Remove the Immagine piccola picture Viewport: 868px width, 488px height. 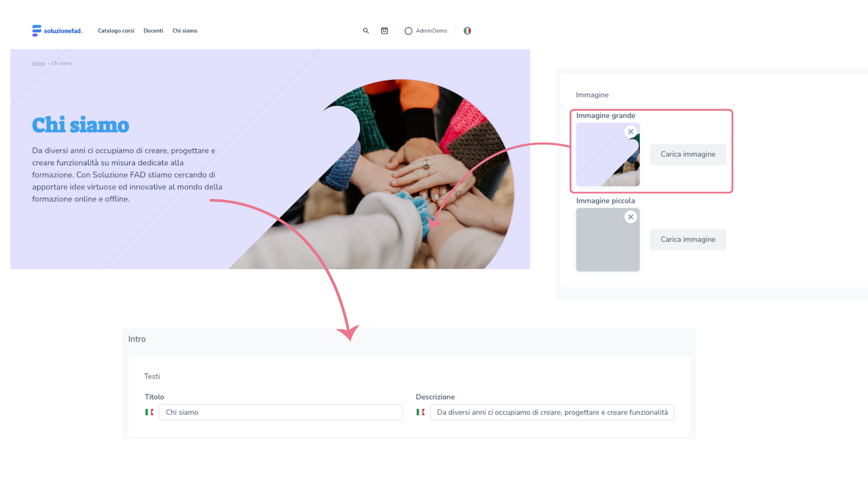(x=631, y=217)
